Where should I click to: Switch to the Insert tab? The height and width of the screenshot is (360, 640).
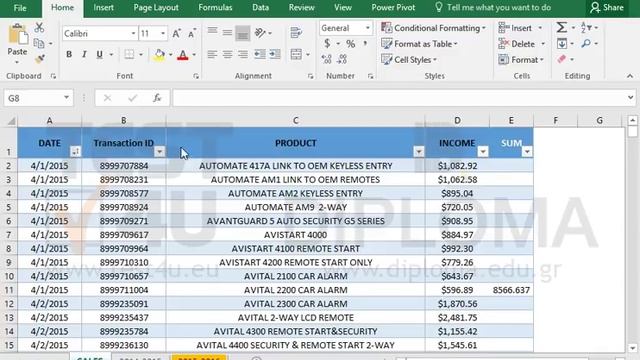tap(103, 8)
